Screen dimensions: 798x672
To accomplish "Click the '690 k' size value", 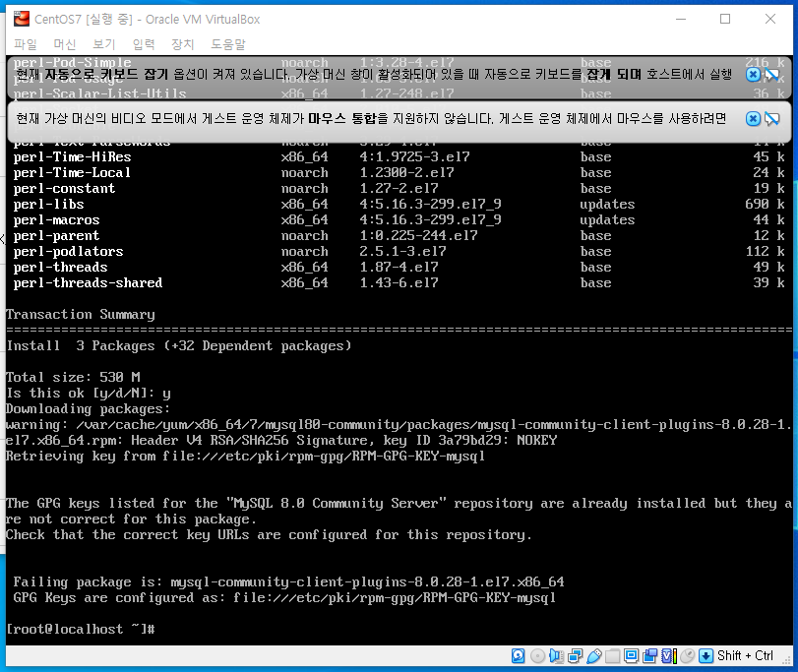I will [765, 204].
